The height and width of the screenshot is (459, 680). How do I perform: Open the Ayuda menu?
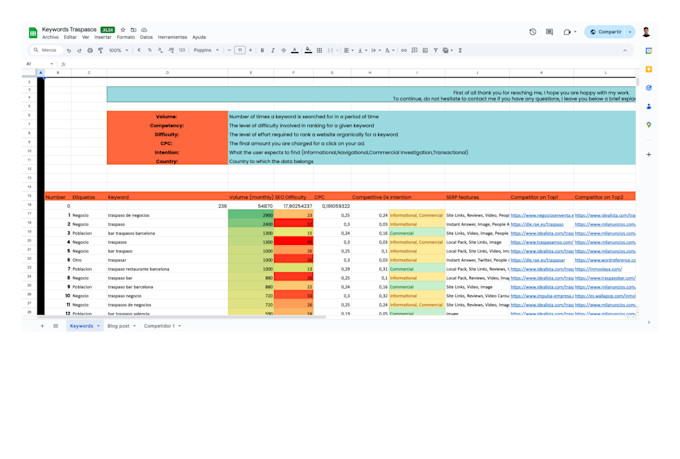[x=199, y=37]
